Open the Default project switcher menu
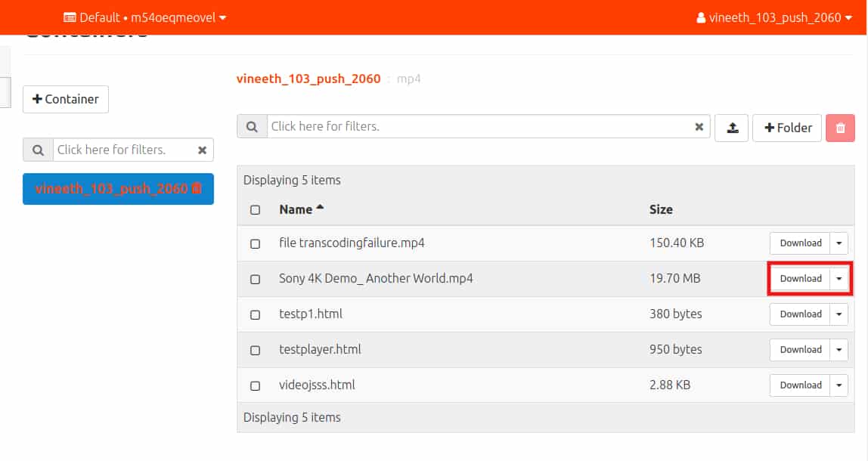Viewport: 868px width, 461px height. (144, 17)
